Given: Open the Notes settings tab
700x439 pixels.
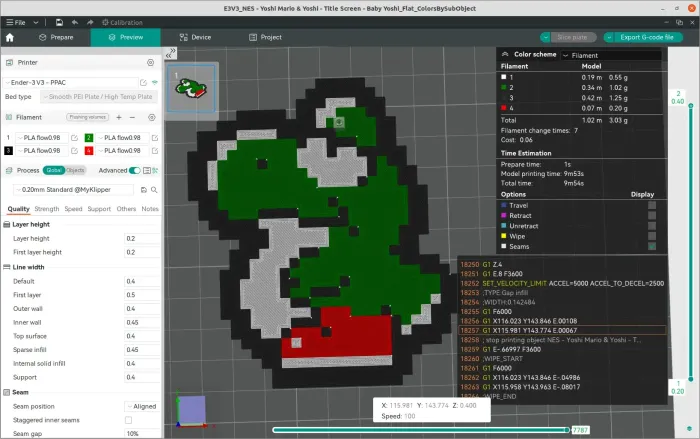Looking at the screenshot, I should click(x=150, y=209).
